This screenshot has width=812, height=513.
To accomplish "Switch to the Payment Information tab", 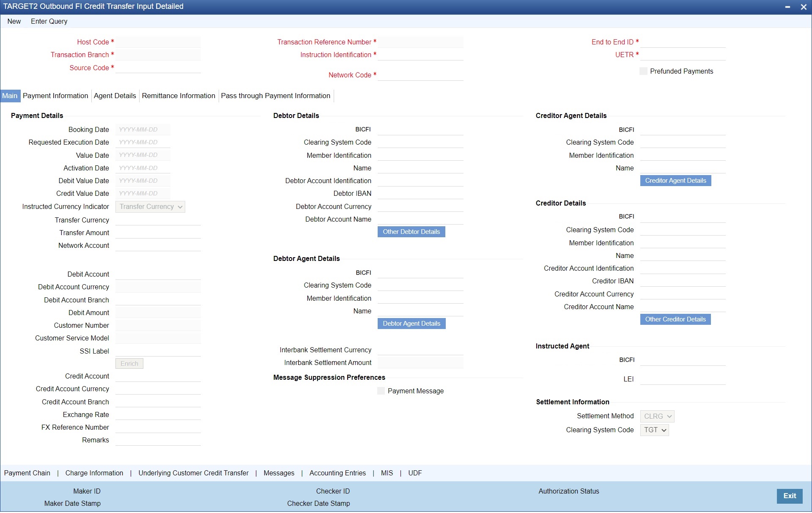I will point(55,96).
